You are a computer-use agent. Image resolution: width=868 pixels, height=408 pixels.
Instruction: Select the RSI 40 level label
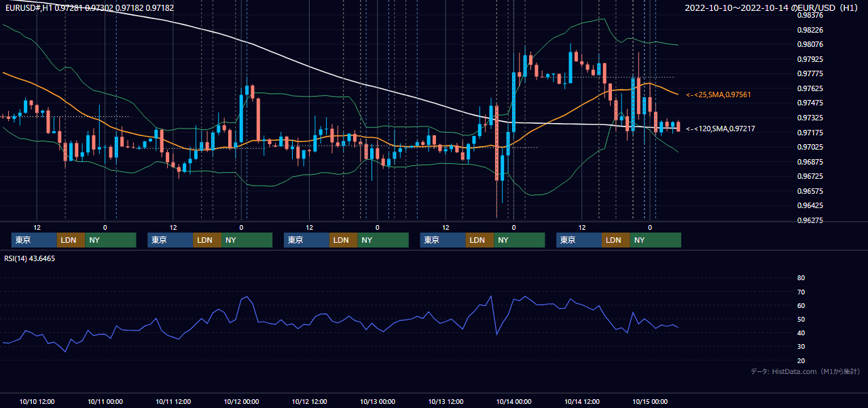[x=801, y=333]
